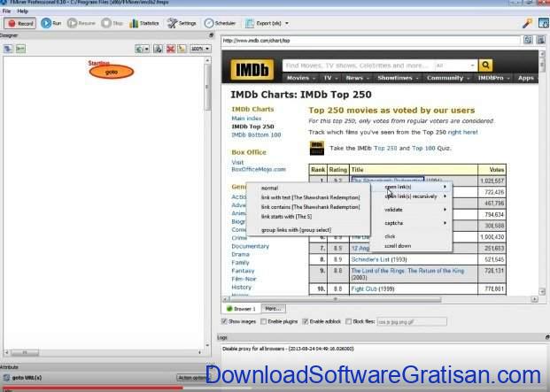Click the green Designer toolbar icon
The height and width of the screenshot is (392, 550).
20,49
